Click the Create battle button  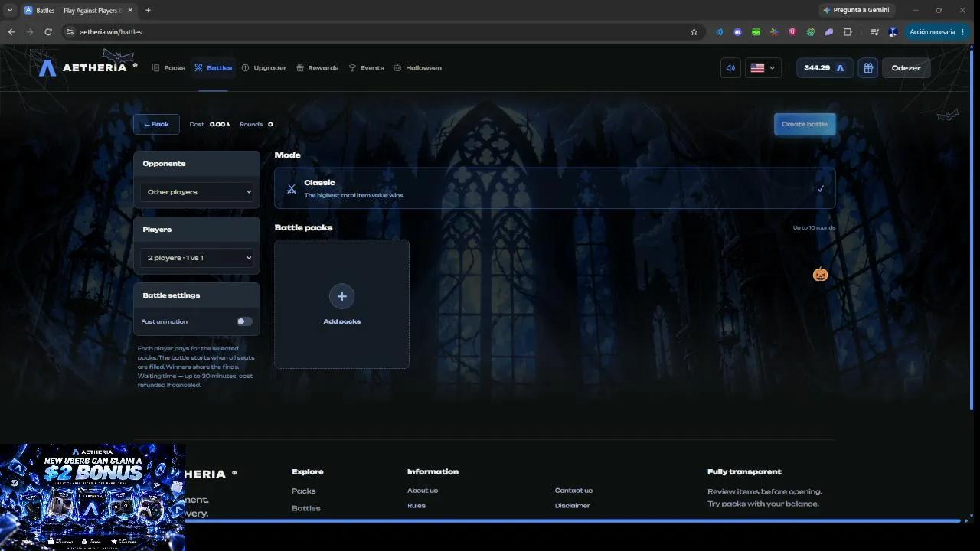(805, 124)
